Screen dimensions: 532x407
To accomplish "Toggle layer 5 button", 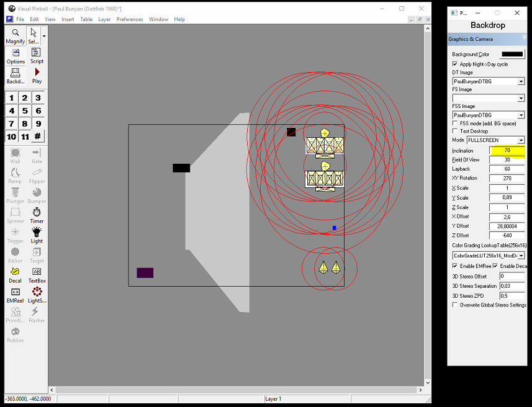I will (x=25, y=110).
